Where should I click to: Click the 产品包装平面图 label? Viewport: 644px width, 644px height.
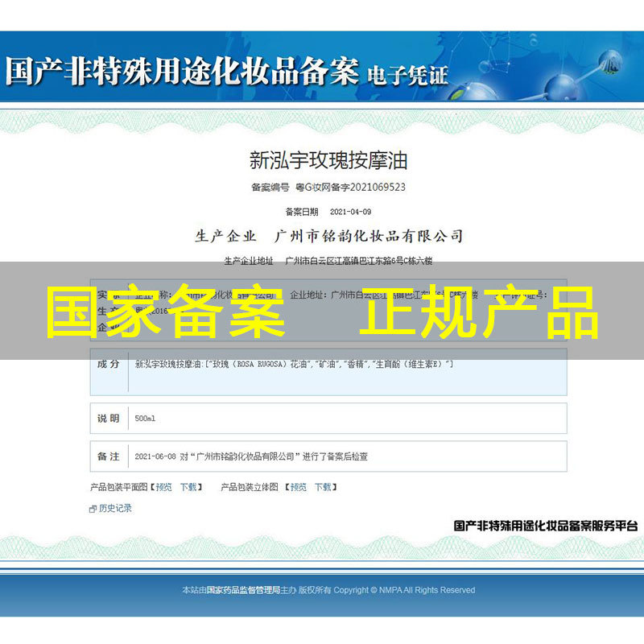click(x=118, y=487)
